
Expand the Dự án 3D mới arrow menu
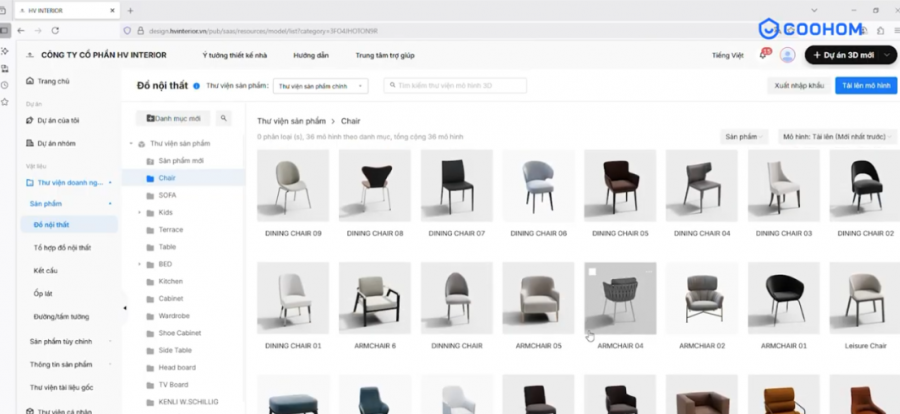tap(888, 55)
